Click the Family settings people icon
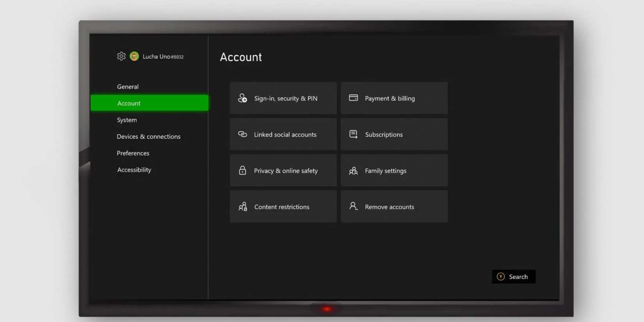 pos(353,171)
